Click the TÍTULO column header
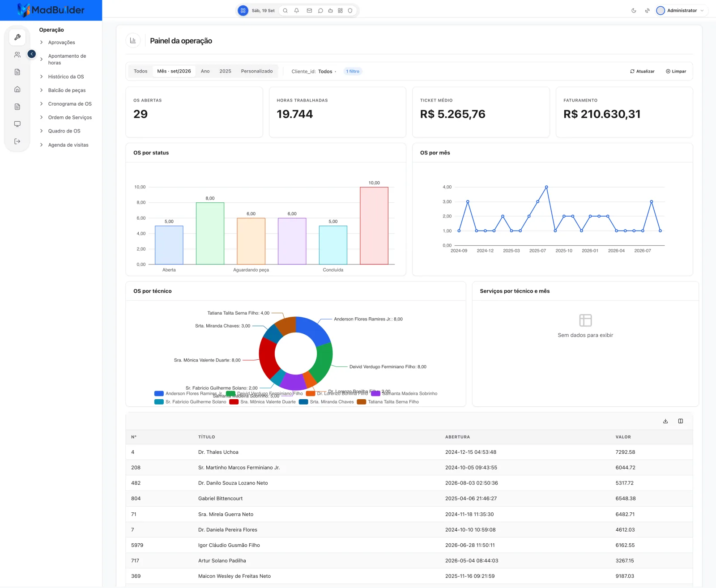 (x=207, y=437)
